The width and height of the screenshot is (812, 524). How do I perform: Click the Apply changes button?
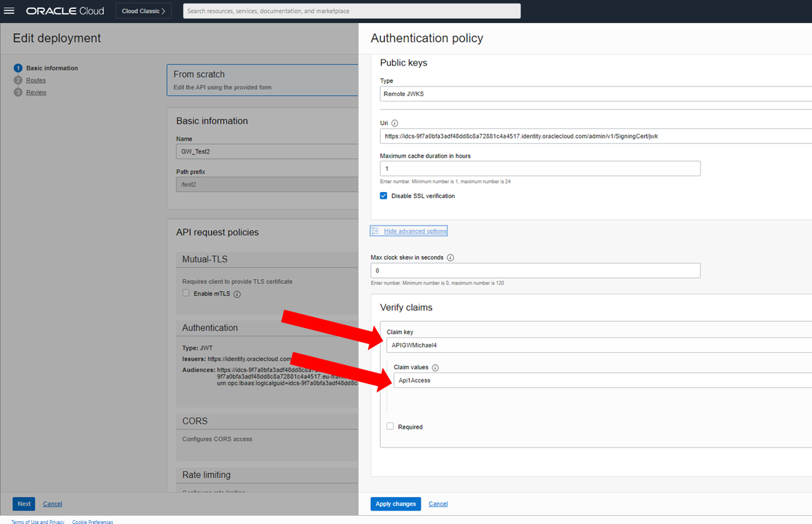point(395,504)
